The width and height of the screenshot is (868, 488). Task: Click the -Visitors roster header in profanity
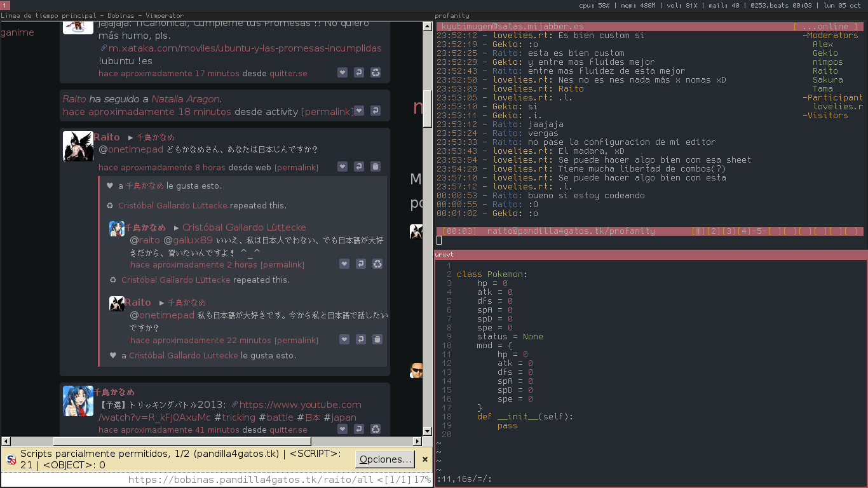coord(825,116)
